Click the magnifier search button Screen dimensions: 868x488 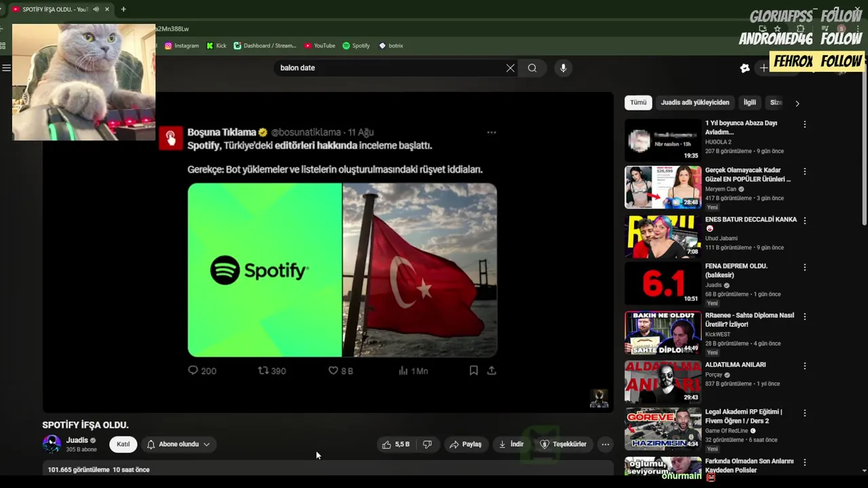pyautogui.click(x=532, y=68)
